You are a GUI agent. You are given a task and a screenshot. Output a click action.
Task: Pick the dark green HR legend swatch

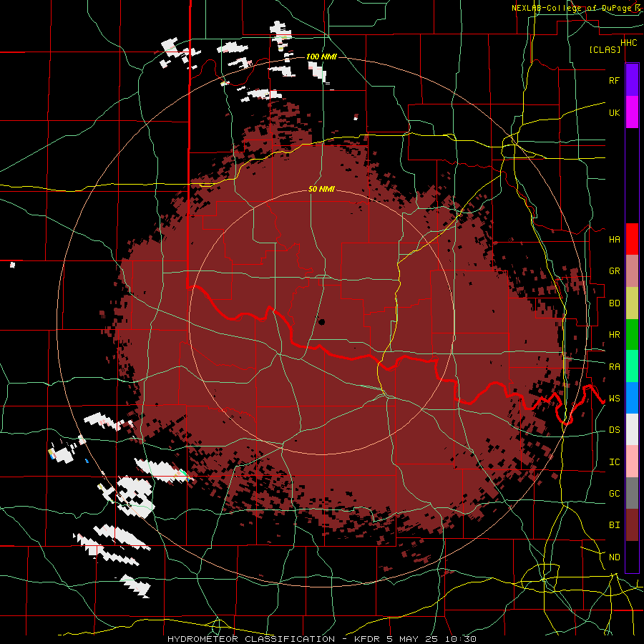pos(632,335)
